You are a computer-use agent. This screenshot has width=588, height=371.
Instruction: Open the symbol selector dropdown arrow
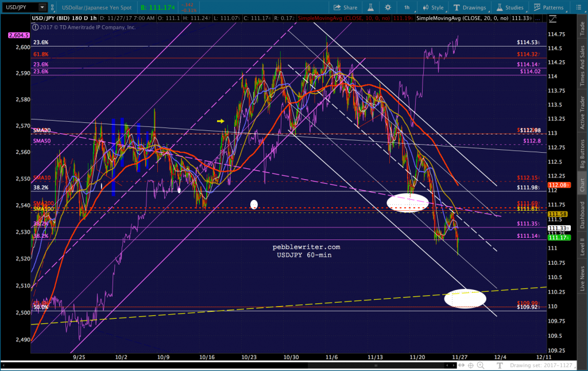[42, 7]
